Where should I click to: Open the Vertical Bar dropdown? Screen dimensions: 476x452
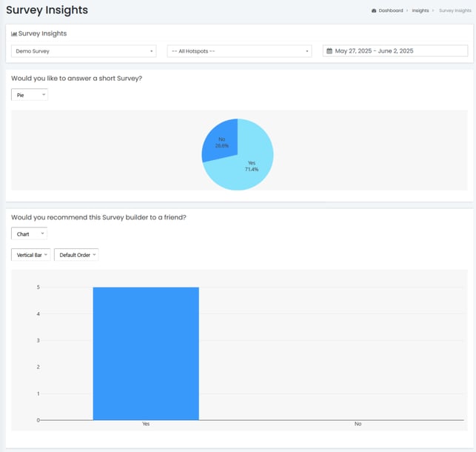tap(30, 255)
